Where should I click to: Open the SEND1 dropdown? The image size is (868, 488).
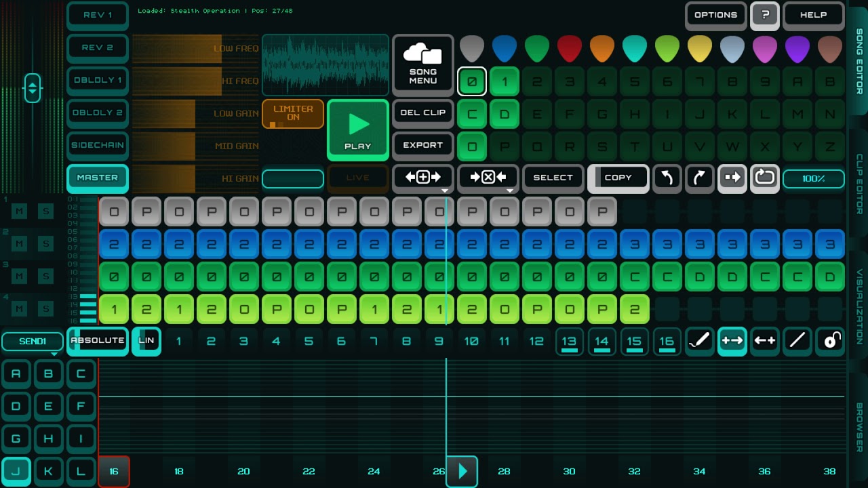(x=33, y=342)
